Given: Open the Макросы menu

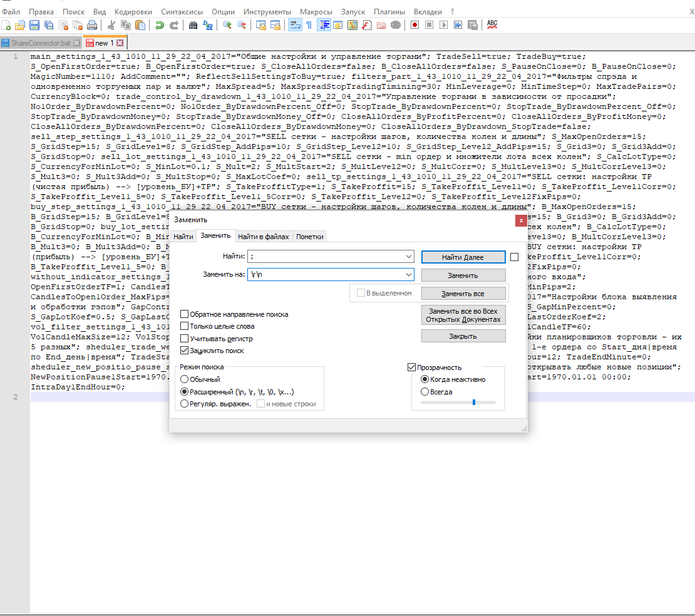Looking at the screenshot, I should 316,11.
